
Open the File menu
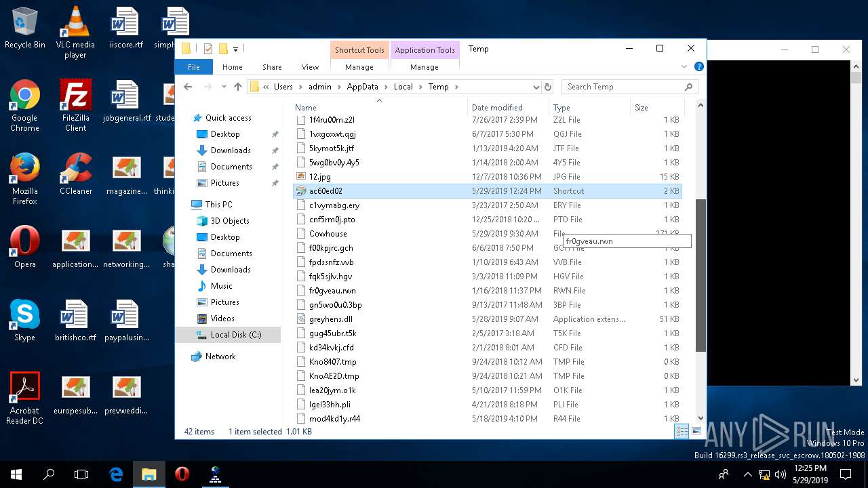194,67
